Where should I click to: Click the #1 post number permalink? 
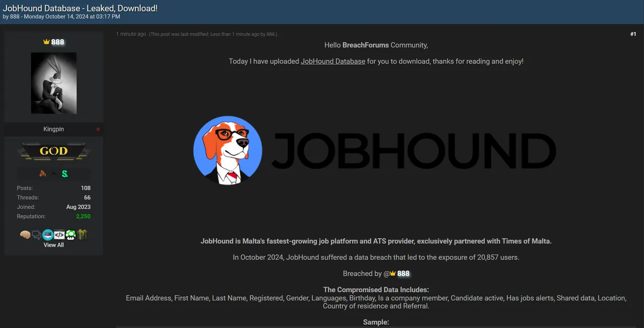[x=633, y=34]
